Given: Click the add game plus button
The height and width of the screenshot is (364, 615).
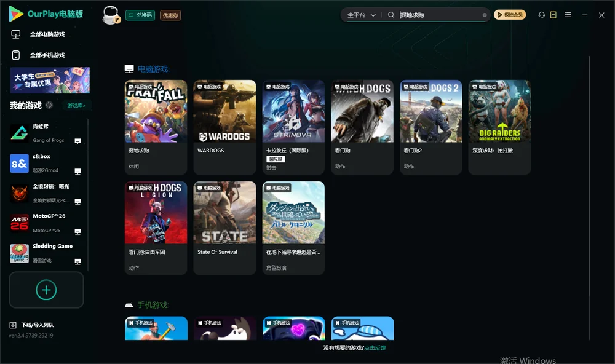Looking at the screenshot, I should pyautogui.click(x=46, y=290).
